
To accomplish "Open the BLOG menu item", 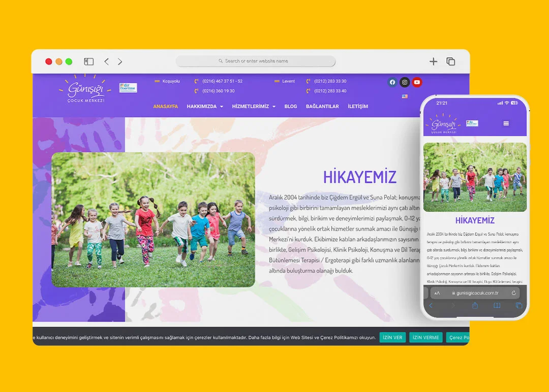I will click(x=291, y=106).
